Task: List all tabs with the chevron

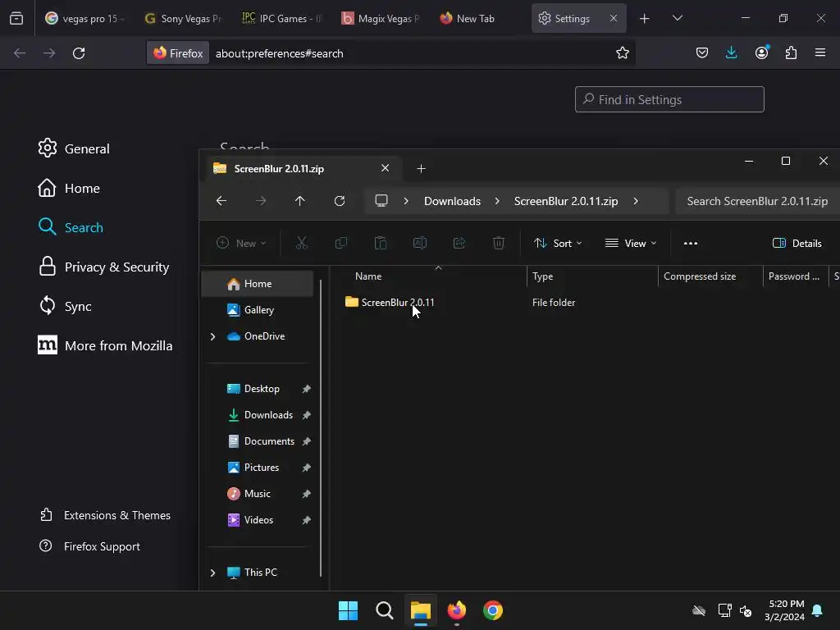Action: coord(677,18)
